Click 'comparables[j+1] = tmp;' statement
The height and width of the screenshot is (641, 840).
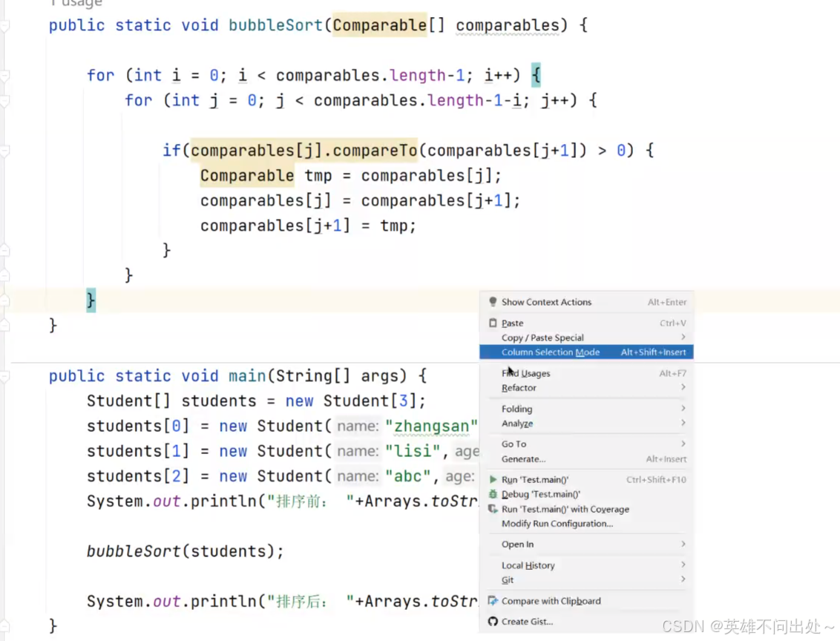(308, 226)
